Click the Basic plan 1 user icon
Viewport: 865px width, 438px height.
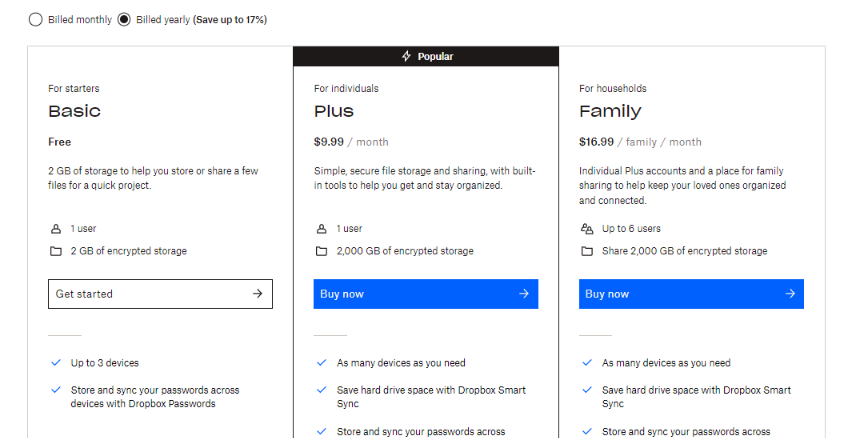point(55,229)
